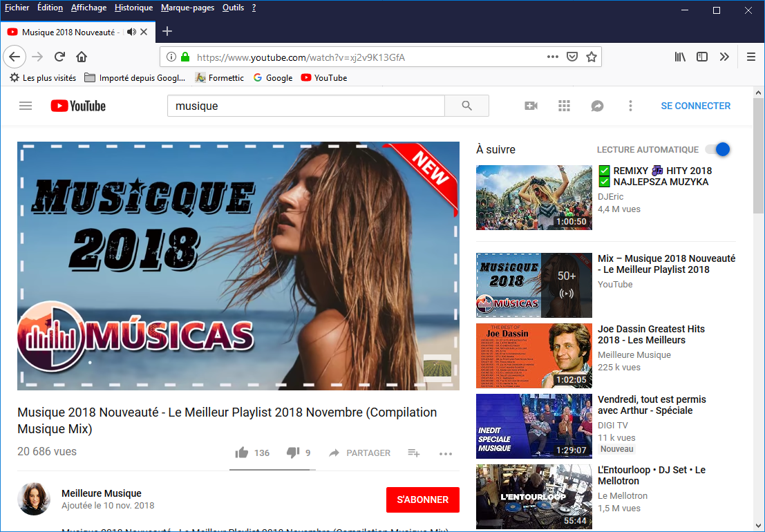Open the Édition menu

click(x=50, y=8)
